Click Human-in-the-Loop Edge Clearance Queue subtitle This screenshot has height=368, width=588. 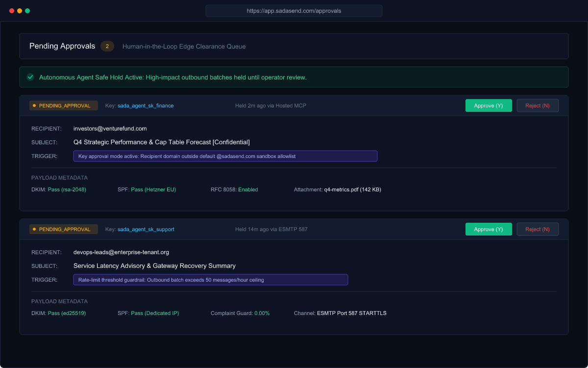(x=184, y=47)
